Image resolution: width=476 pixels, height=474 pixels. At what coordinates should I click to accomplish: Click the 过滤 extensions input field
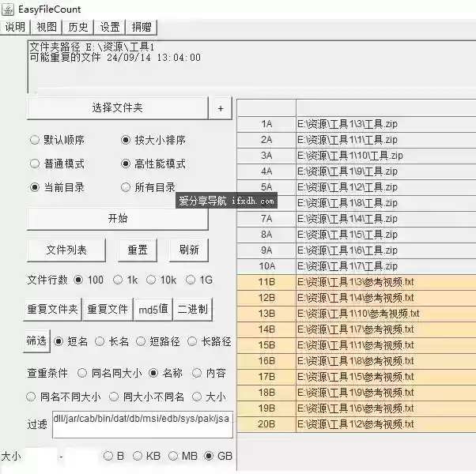142,424
